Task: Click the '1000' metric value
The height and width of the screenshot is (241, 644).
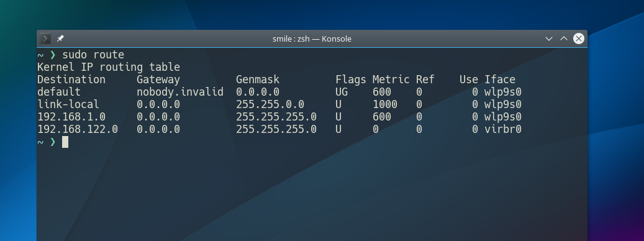Action: (x=385, y=104)
